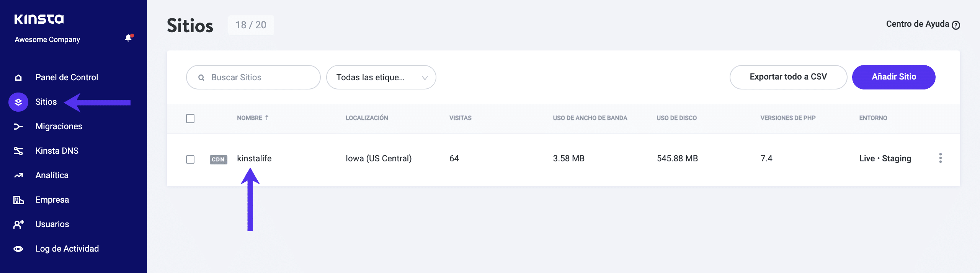This screenshot has height=273, width=980.
Task: Toggle the select-all sites checkbox in header
Action: click(190, 119)
